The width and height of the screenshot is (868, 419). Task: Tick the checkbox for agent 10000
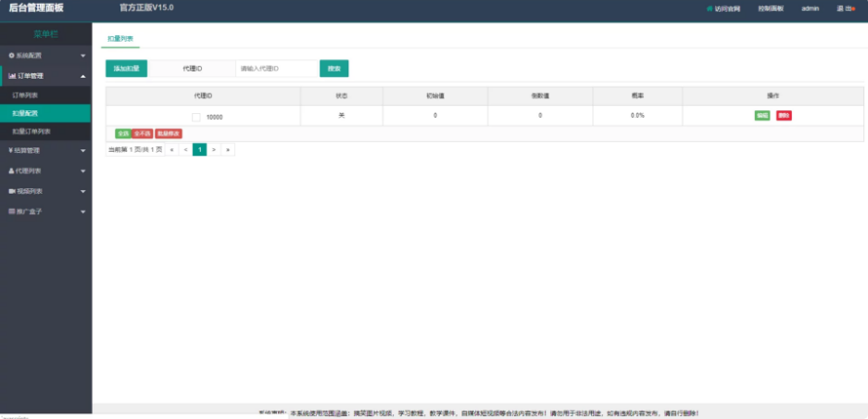pos(196,117)
